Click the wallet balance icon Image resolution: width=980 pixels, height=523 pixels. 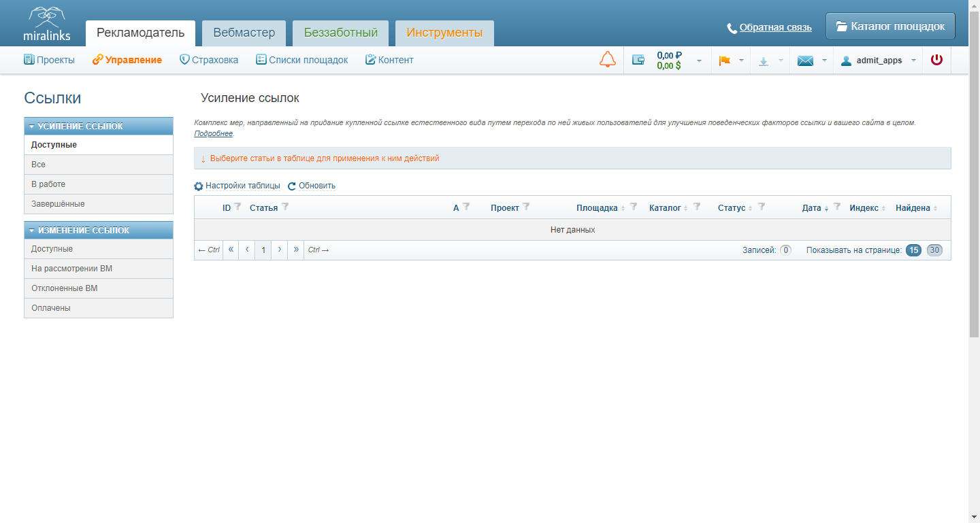click(x=638, y=60)
